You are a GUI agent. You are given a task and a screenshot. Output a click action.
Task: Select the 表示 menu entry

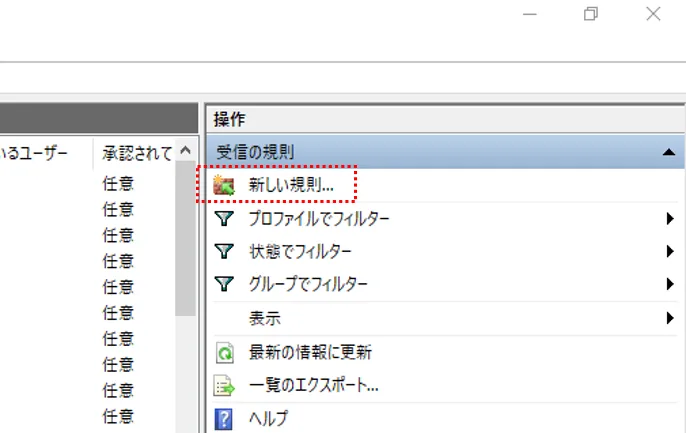pos(265,318)
